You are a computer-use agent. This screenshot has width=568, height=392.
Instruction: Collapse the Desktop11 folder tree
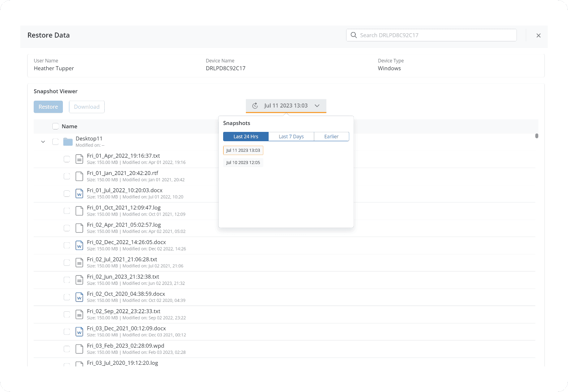[43, 142]
